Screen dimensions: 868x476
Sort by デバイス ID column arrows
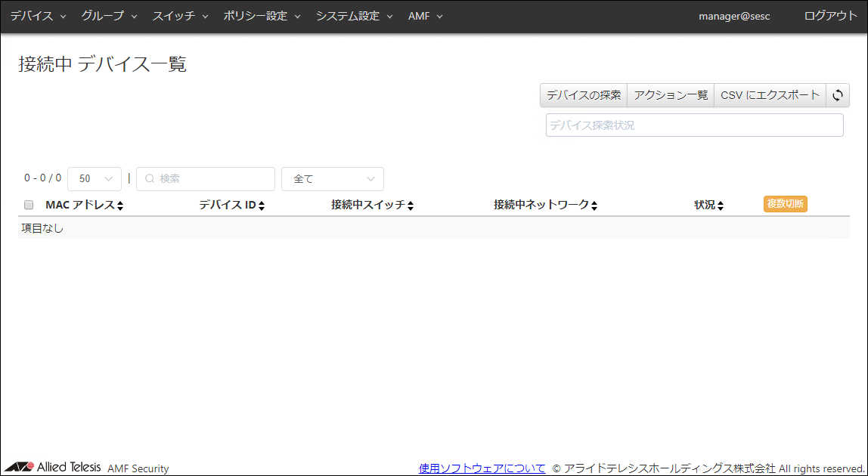262,206
